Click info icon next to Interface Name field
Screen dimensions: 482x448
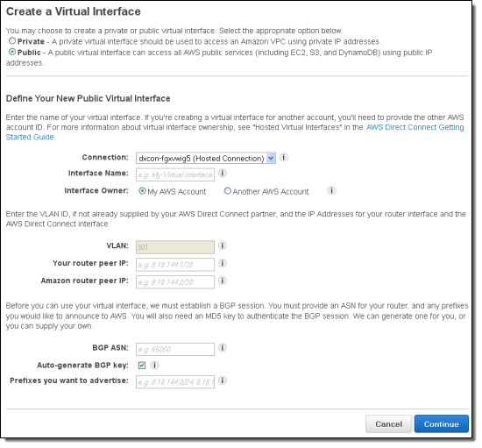click(x=223, y=174)
